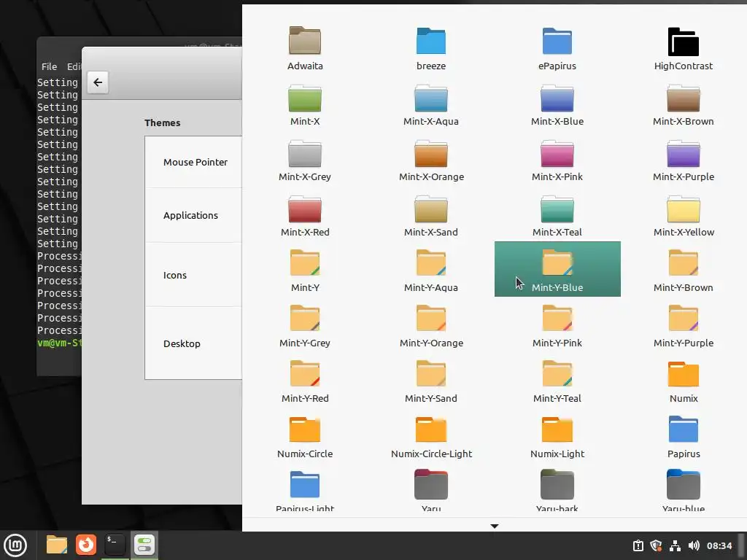Select the Mint-Y-Sand icon theme
The height and width of the screenshot is (560, 747).
[x=431, y=381]
